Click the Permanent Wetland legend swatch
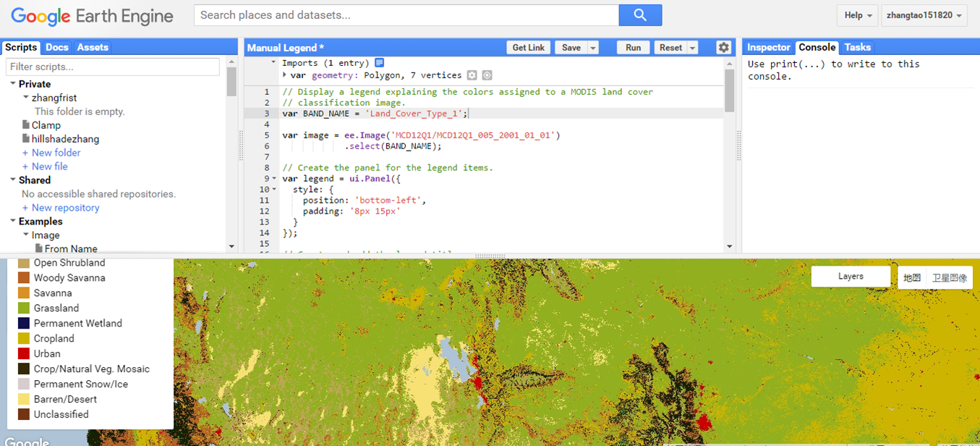The width and height of the screenshot is (980, 446). point(24,324)
